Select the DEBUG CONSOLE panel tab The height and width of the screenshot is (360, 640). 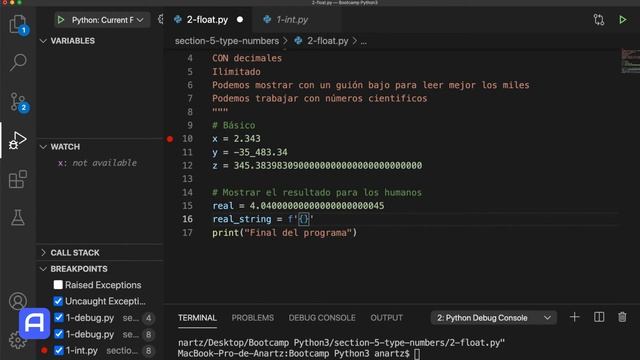(x=322, y=318)
